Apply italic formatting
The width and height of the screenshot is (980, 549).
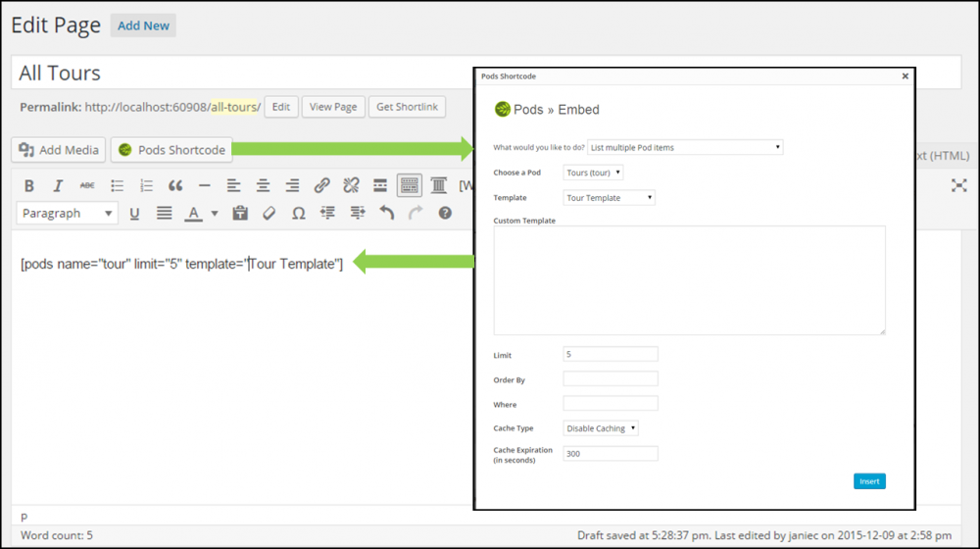click(58, 185)
